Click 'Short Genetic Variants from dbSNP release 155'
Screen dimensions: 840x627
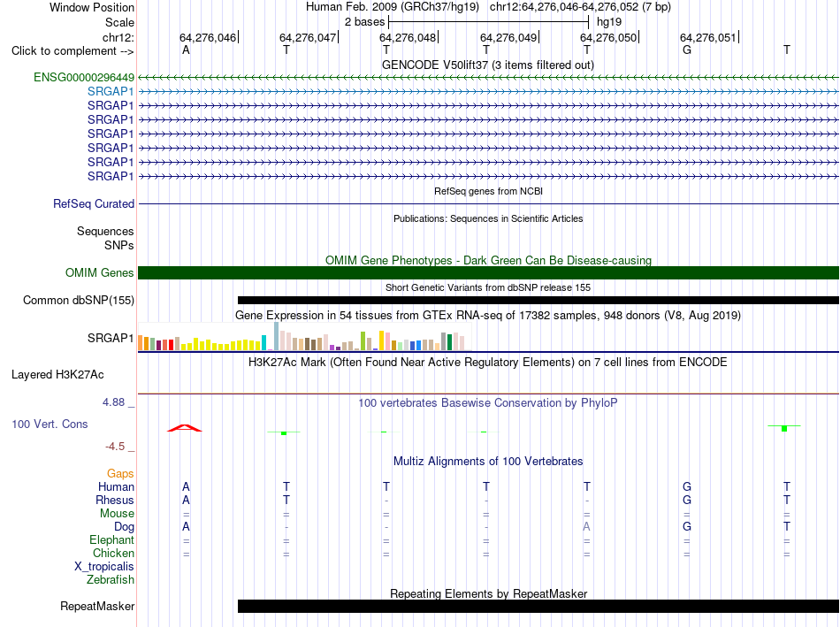[488, 287]
